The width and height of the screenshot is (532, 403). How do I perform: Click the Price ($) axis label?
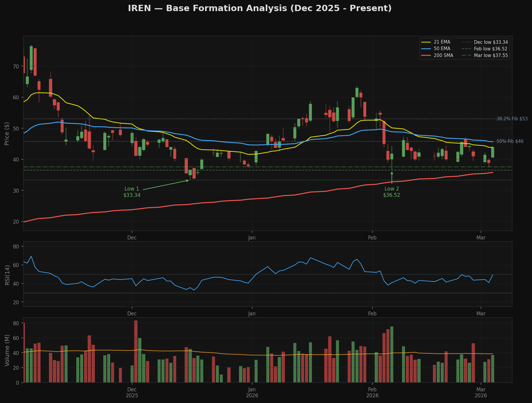click(7, 134)
